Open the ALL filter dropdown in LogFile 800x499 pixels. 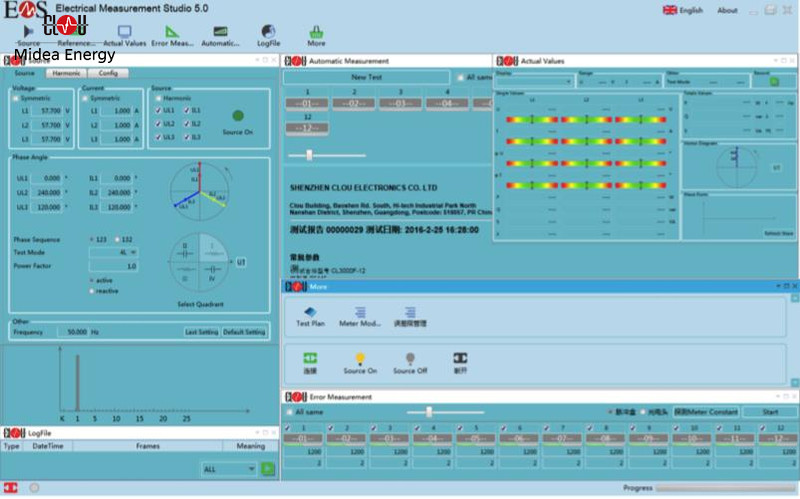229,469
